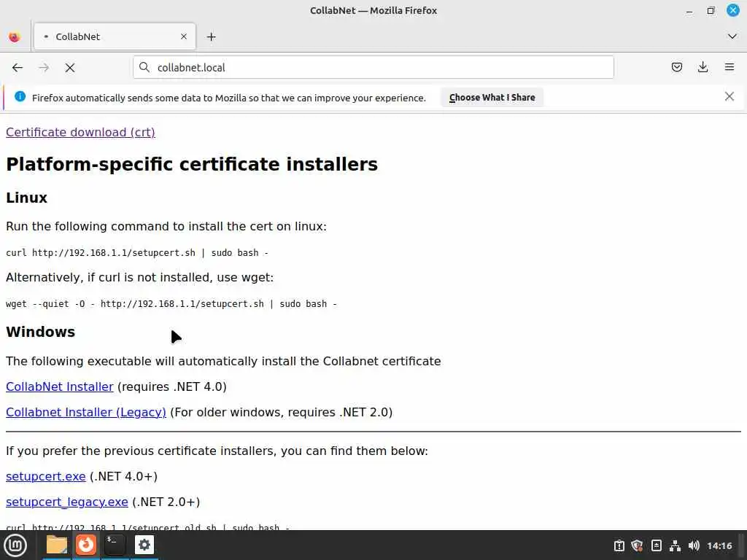Screen dimensions: 747x560
Task: Open the Save to Pocket icon
Action: click(x=676, y=67)
